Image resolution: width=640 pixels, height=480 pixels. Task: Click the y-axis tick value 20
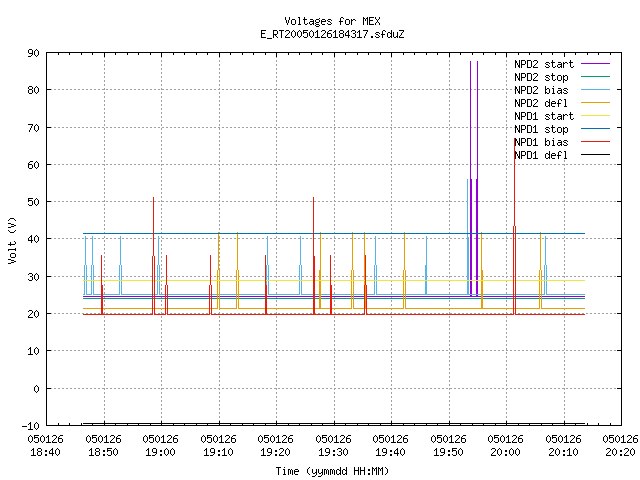coord(33,314)
